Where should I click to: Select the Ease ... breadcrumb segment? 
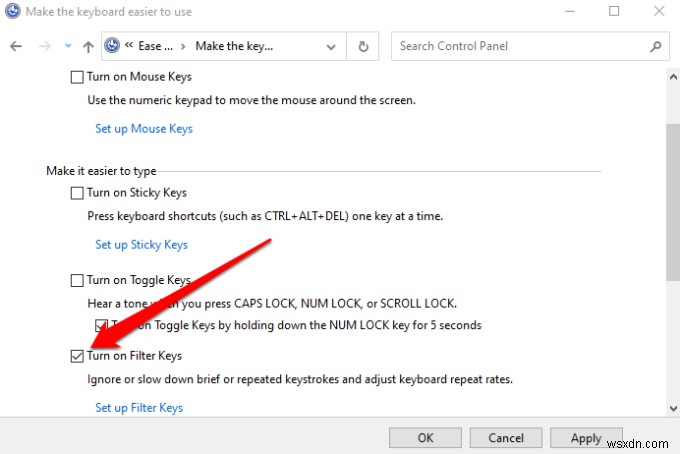click(x=155, y=46)
